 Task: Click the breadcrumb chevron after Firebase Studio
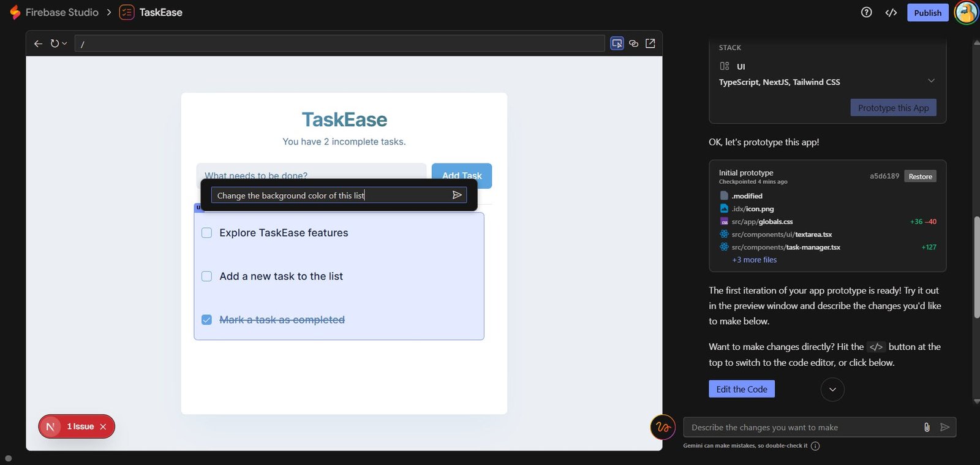(x=109, y=12)
